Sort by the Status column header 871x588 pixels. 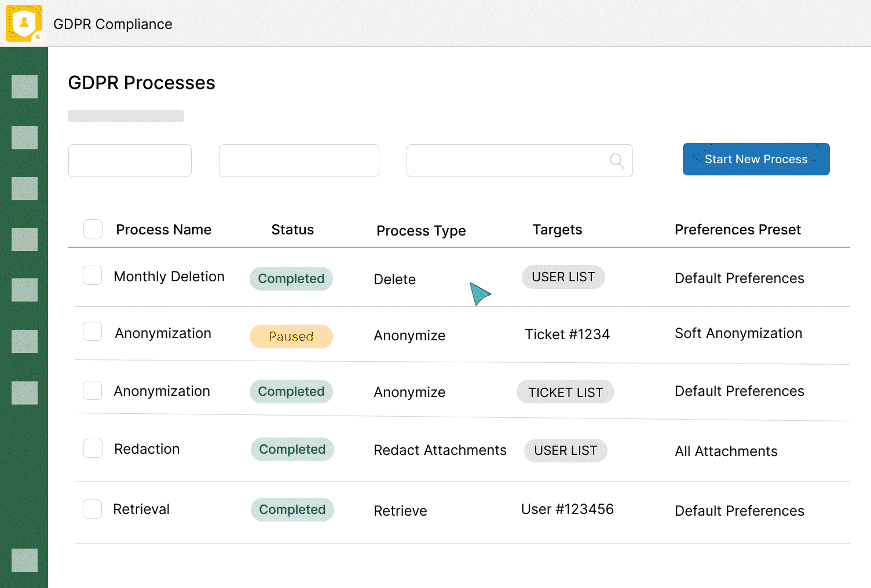click(292, 230)
